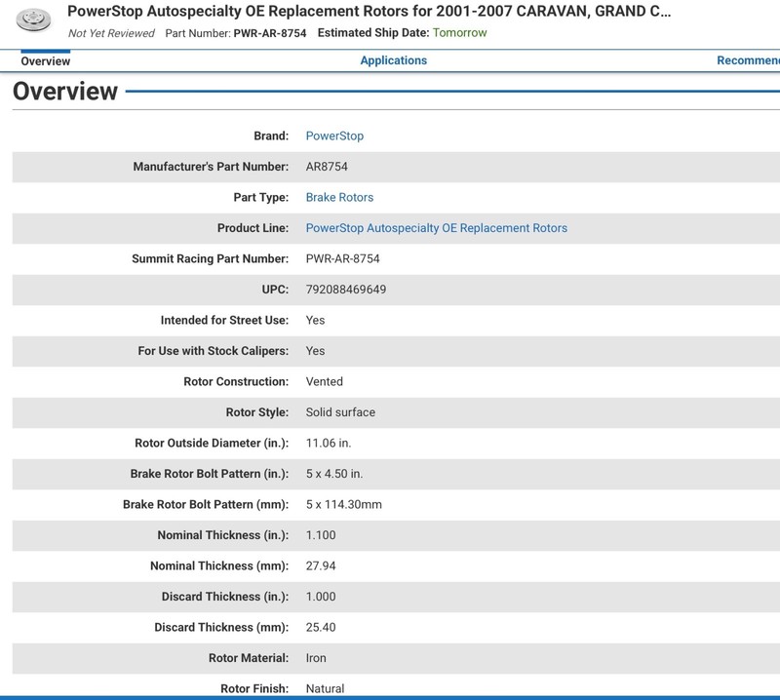
Task: Click the Natural rotor finish value
Action: [x=325, y=688]
